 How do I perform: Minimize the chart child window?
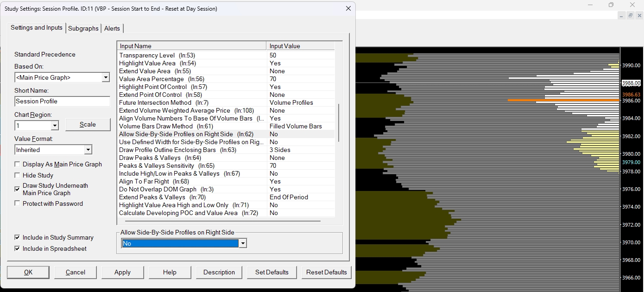pyautogui.click(x=622, y=15)
